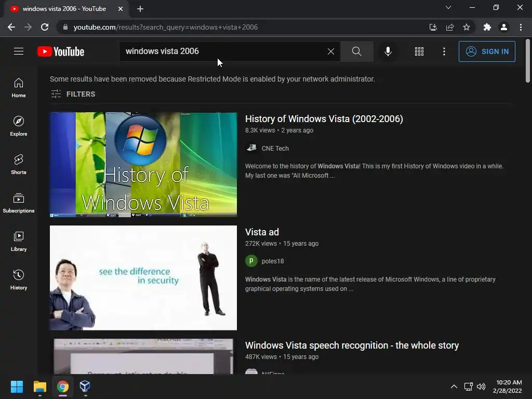Screen dimensions: 532x399
Task: Open Shorts in the sidebar
Action: [x=19, y=165]
